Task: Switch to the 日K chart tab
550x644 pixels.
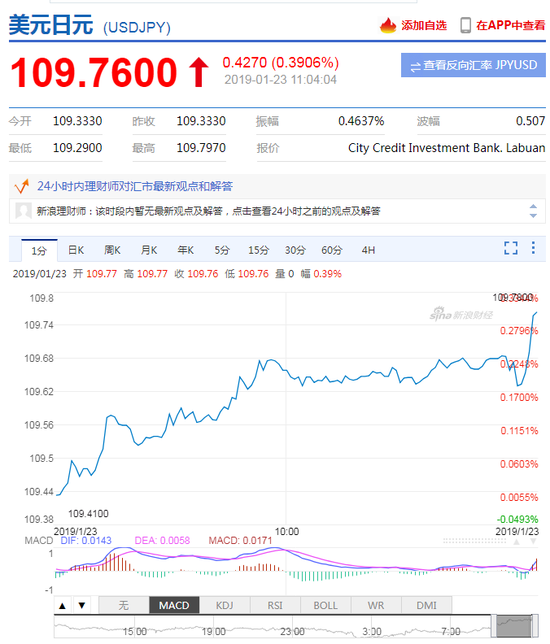Action: [76, 250]
